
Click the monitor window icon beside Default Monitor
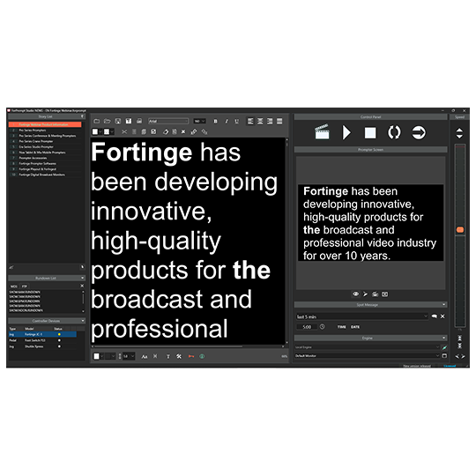point(444,356)
